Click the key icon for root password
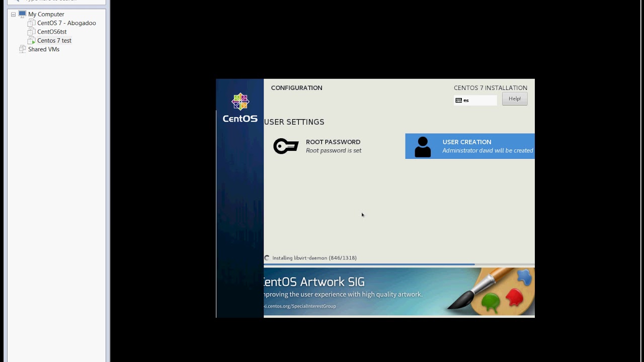The image size is (644, 362). tap(286, 146)
